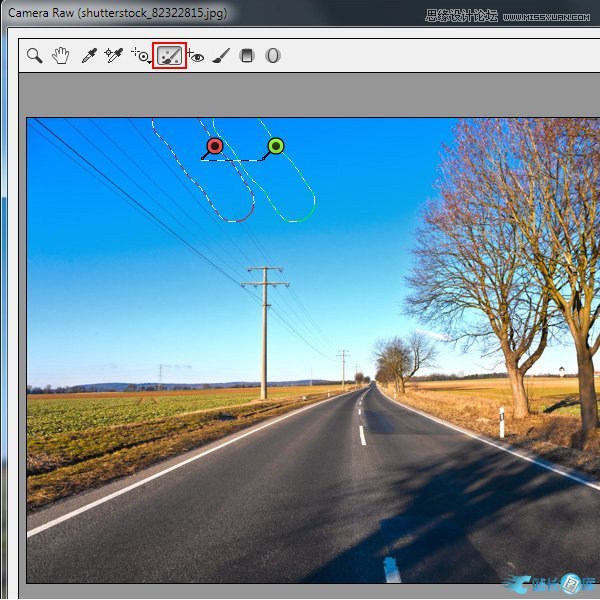Image resolution: width=600 pixels, height=600 pixels.
Task: Select the red spot removal pin
Action: (x=214, y=147)
